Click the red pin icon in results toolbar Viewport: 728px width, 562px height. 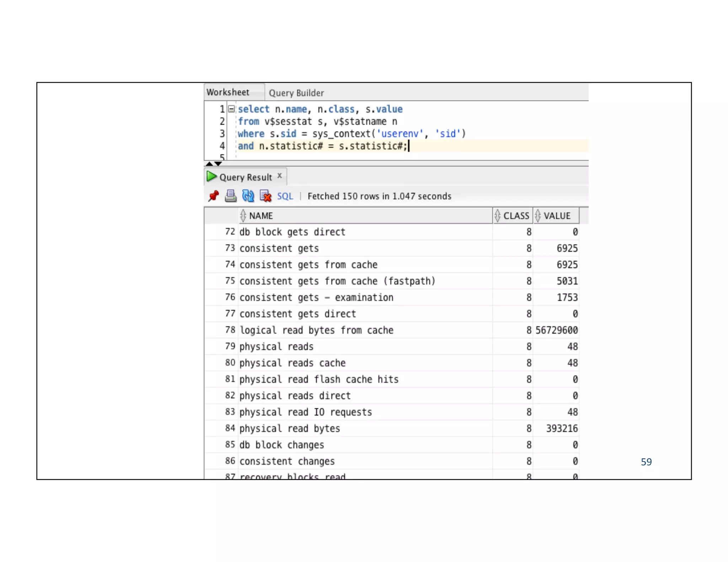214,196
